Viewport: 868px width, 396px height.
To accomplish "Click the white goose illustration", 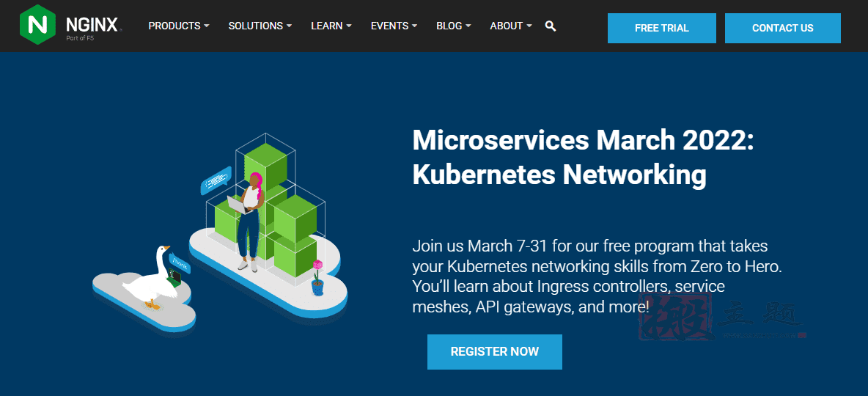I will pos(150,277).
